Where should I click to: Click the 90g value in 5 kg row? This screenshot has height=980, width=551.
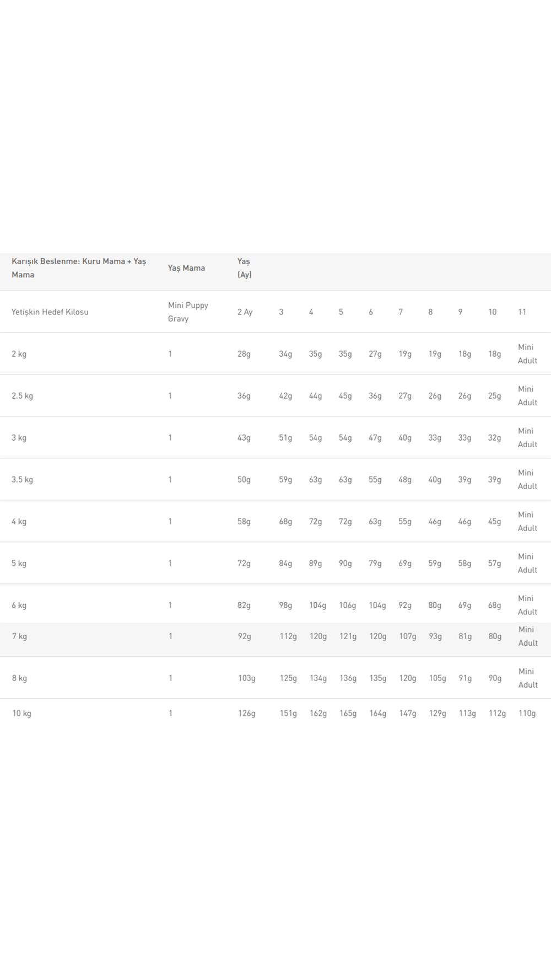[345, 564]
